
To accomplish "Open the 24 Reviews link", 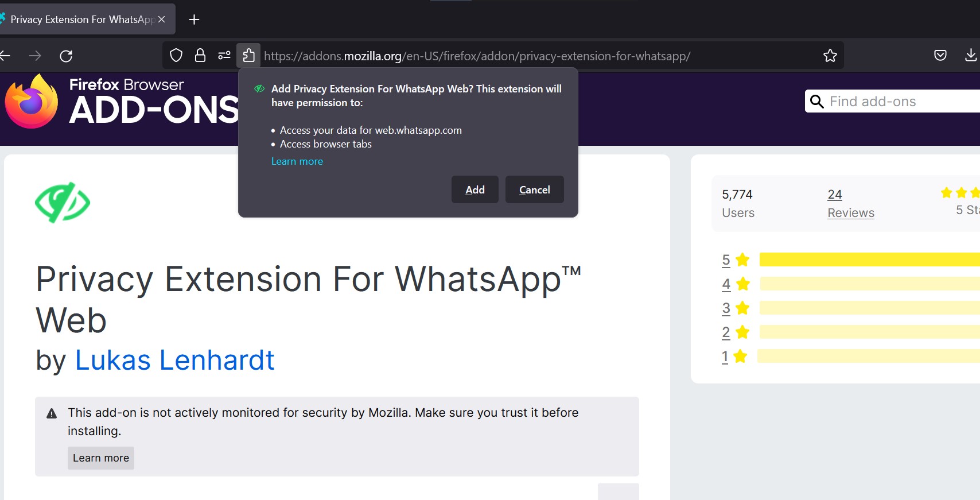I will [x=851, y=203].
